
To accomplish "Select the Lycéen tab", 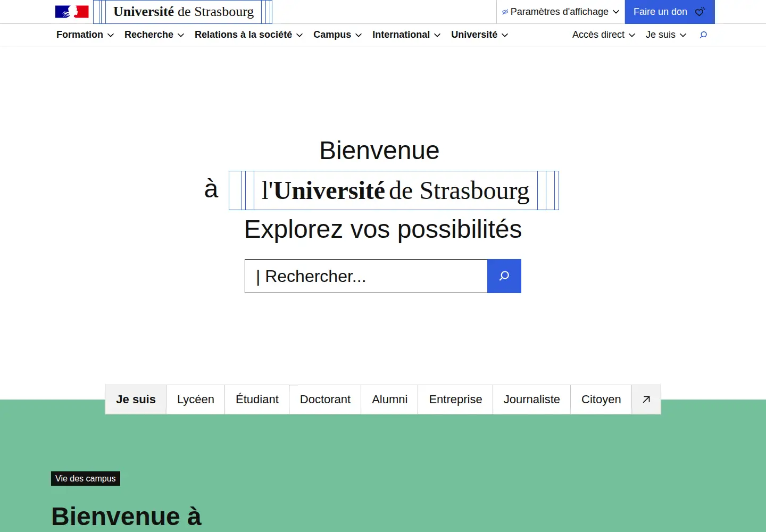I will click(x=196, y=400).
